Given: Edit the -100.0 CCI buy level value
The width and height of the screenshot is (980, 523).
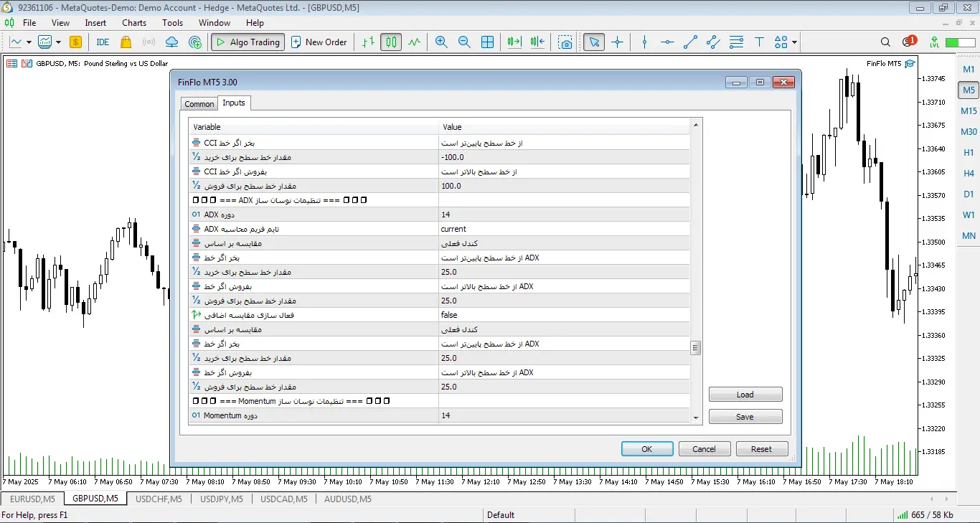Looking at the screenshot, I should (564, 157).
